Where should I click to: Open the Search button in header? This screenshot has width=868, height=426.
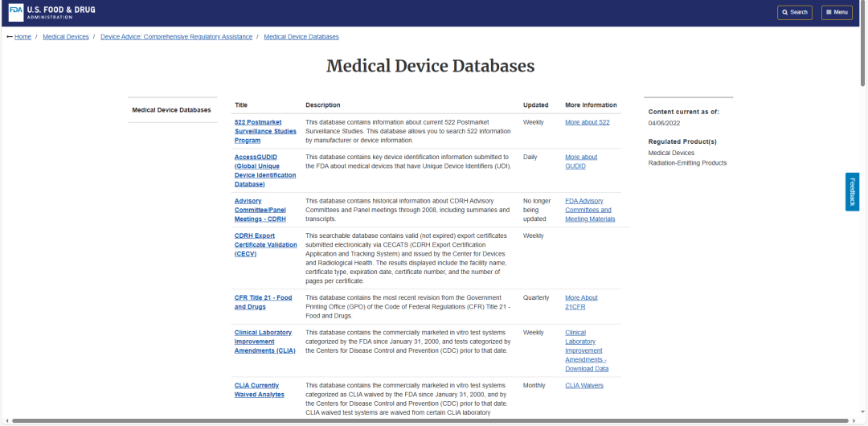tap(794, 12)
